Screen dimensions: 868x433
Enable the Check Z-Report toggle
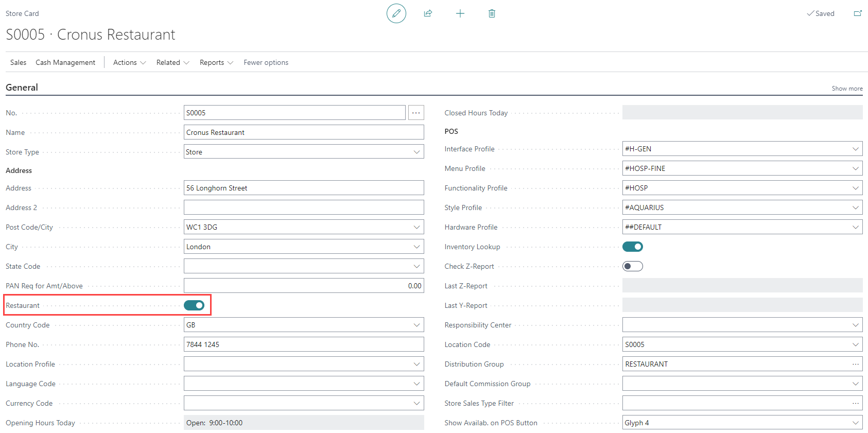[x=632, y=266]
